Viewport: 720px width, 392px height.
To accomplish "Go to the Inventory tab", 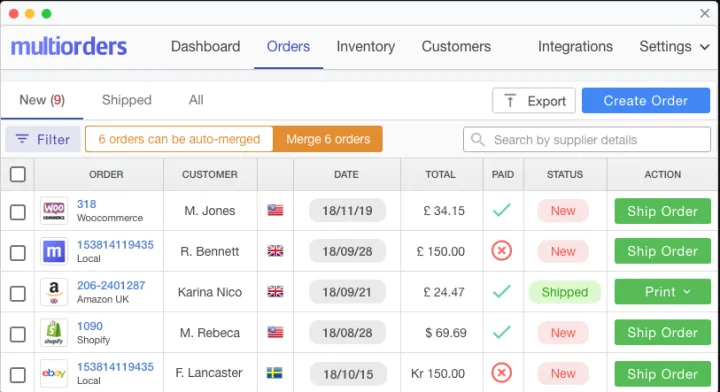I will (366, 46).
